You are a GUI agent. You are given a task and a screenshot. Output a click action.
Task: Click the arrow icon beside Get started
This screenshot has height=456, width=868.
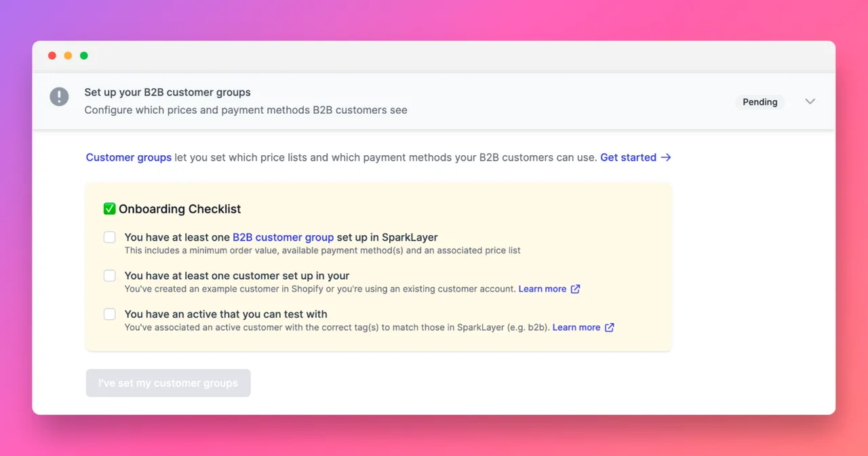coord(666,157)
